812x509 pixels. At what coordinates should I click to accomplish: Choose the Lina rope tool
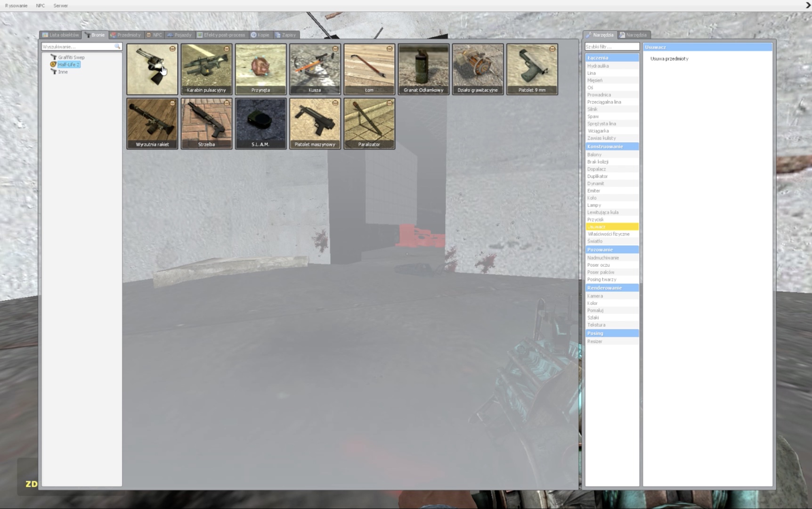pyautogui.click(x=612, y=73)
